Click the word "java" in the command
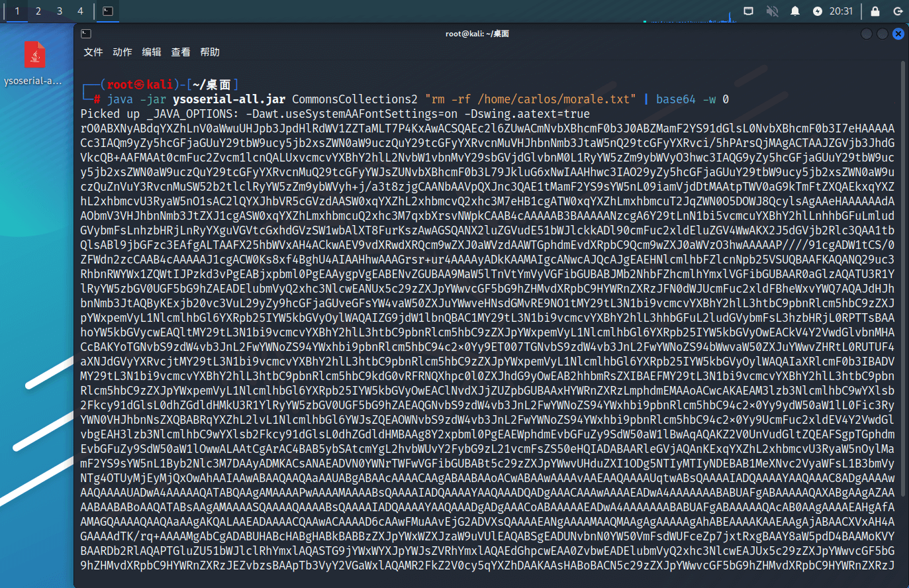The width and height of the screenshot is (909, 588). tap(120, 99)
